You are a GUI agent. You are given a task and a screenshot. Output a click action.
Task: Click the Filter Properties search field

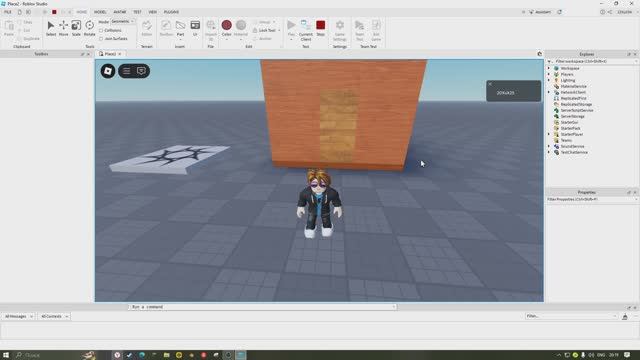[591, 199]
